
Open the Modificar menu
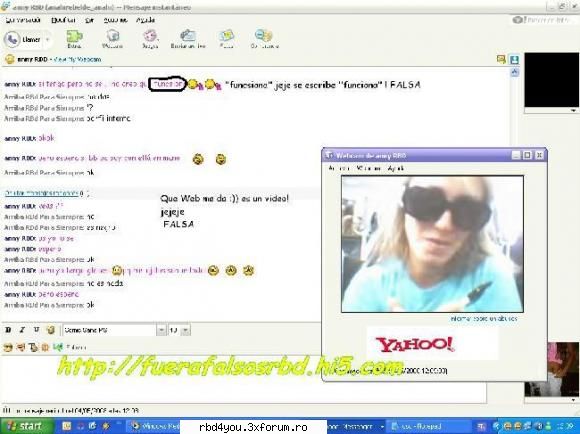pos(63,20)
